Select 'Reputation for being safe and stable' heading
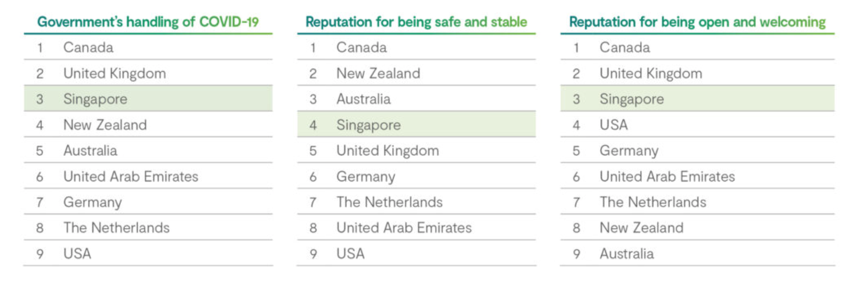This screenshot has width=868, height=284. [416, 22]
